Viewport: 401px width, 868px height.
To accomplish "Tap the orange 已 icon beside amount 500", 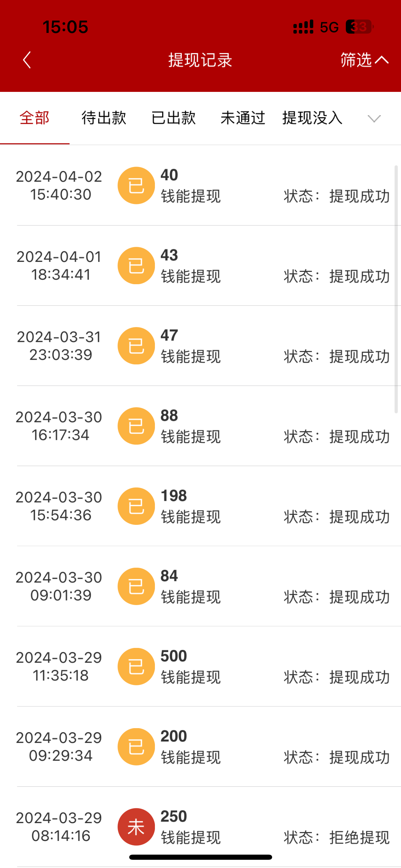I will (x=136, y=667).
